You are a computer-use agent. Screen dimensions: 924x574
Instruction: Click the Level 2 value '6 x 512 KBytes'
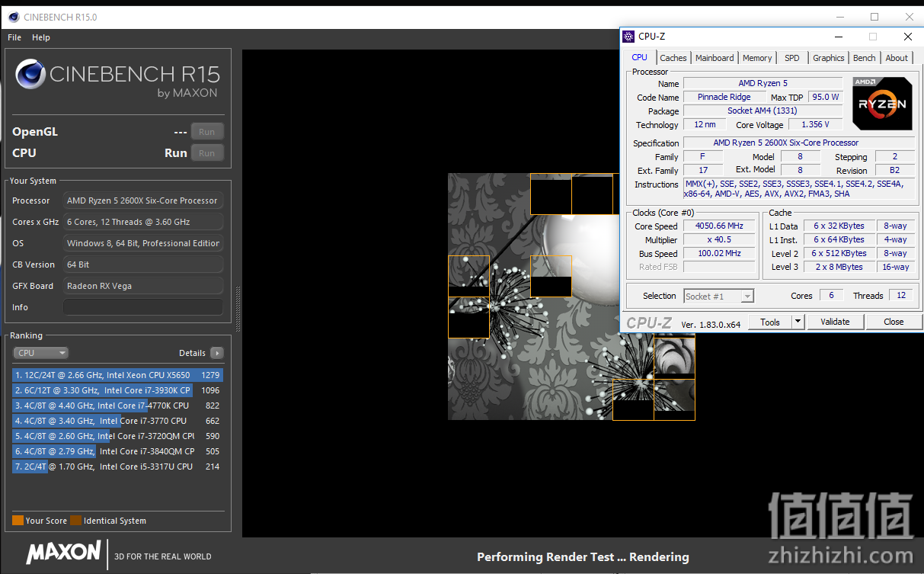(x=839, y=253)
